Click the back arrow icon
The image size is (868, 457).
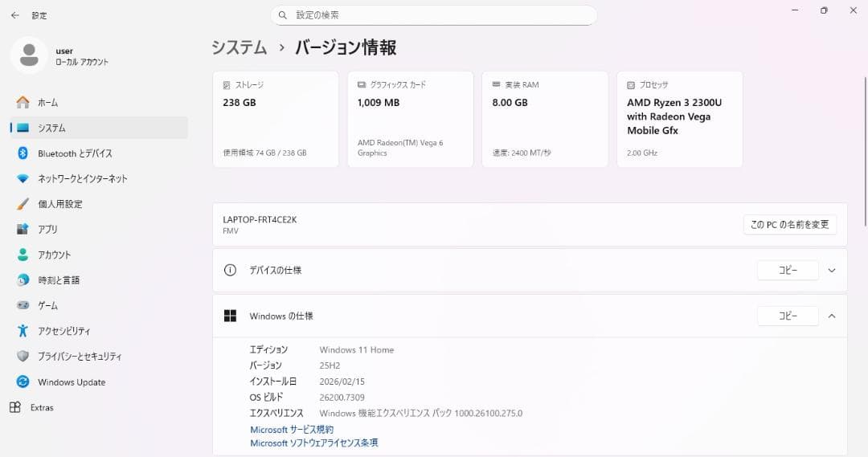(15, 15)
